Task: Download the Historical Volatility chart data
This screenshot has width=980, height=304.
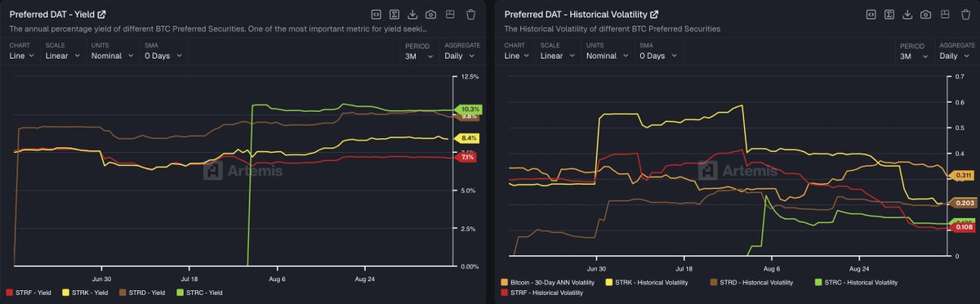Action: 906,14
